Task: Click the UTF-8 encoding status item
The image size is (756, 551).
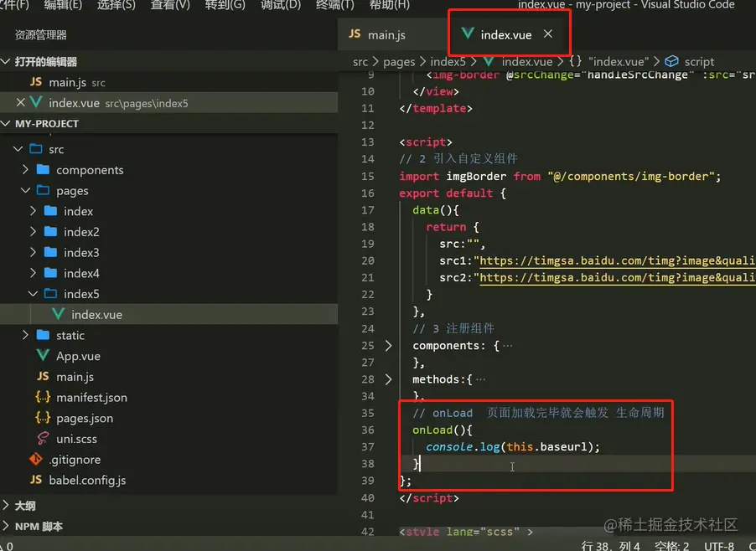Action: click(x=719, y=546)
